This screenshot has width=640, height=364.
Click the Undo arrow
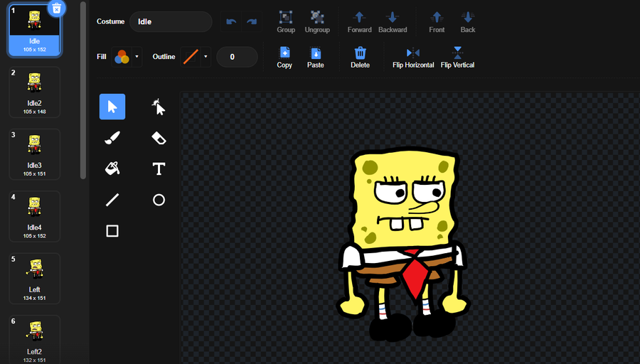pyautogui.click(x=231, y=21)
